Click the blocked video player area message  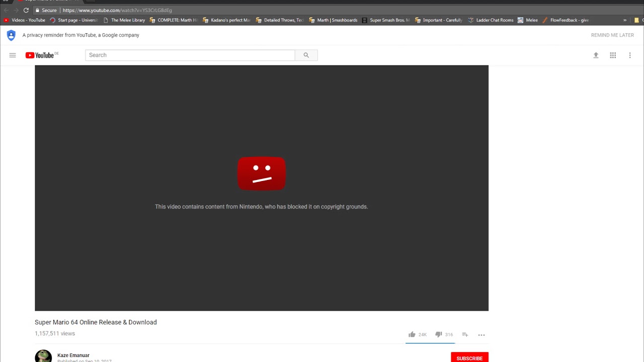262,207
